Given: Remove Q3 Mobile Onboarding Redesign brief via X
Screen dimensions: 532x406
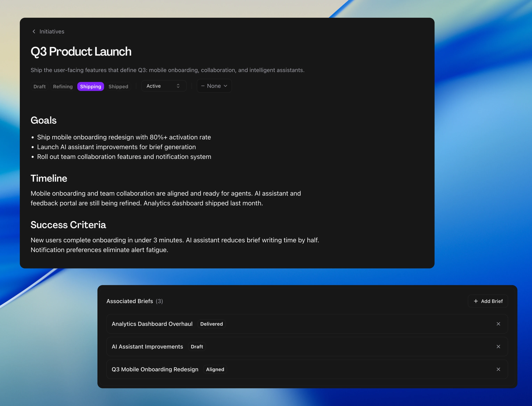Looking at the screenshot, I should click(x=498, y=369).
